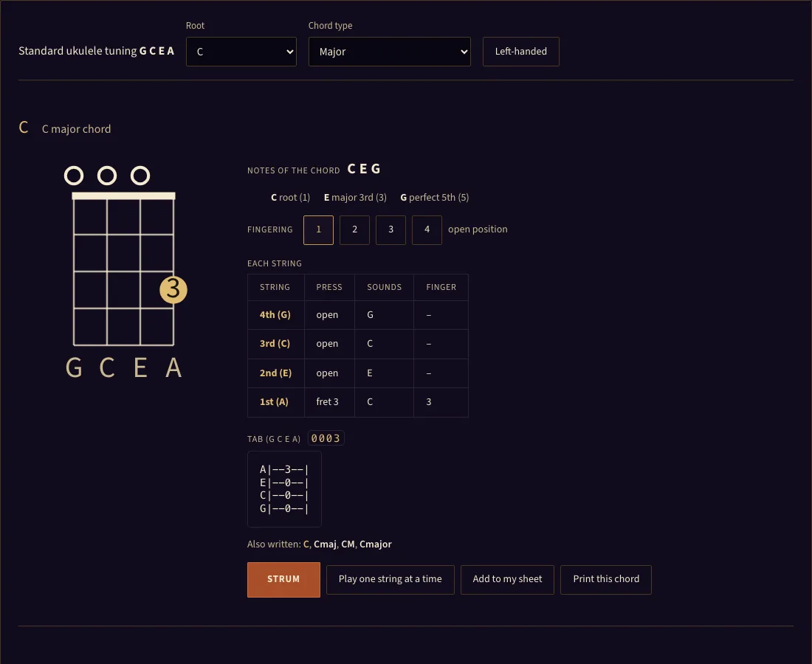
Task: Click 'Cmajor' alternate name
Action: click(376, 544)
